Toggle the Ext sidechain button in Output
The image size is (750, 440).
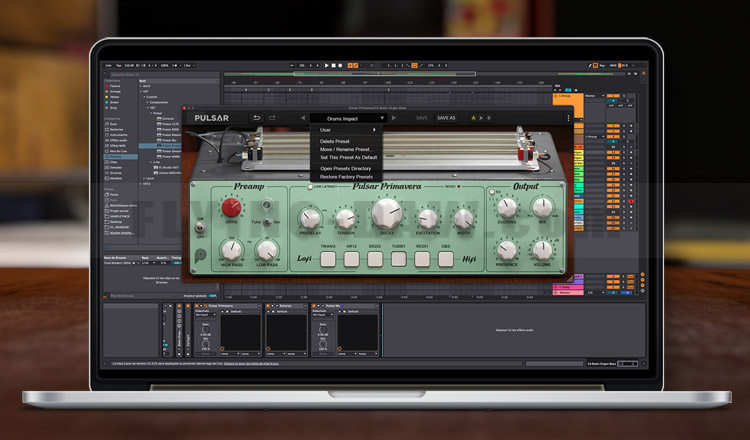[x=492, y=192]
